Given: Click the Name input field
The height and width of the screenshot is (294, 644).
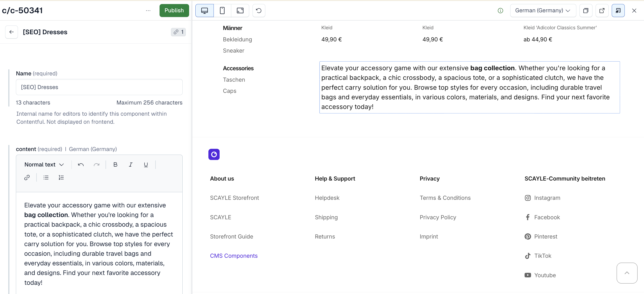Looking at the screenshot, I should coord(99,87).
